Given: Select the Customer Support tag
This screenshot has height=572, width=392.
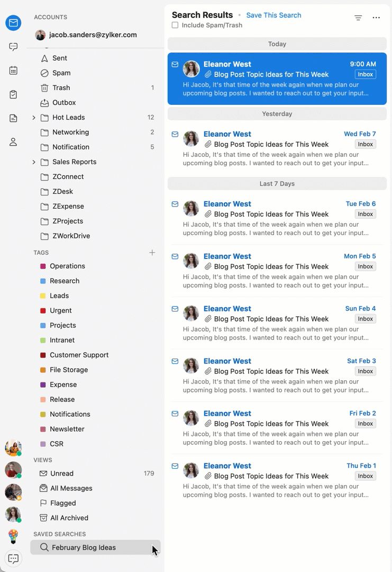Looking at the screenshot, I should tap(95, 355).
